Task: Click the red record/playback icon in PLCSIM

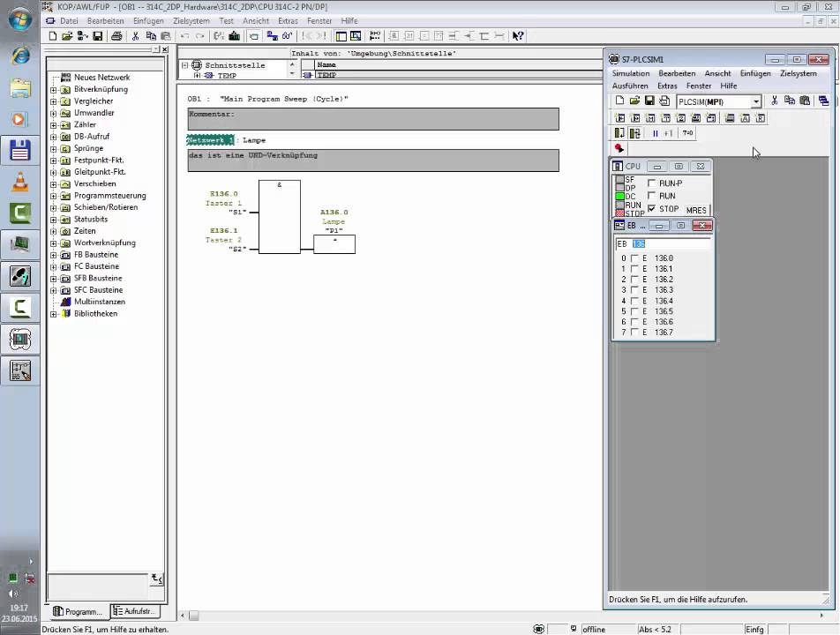Action: point(619,148)
